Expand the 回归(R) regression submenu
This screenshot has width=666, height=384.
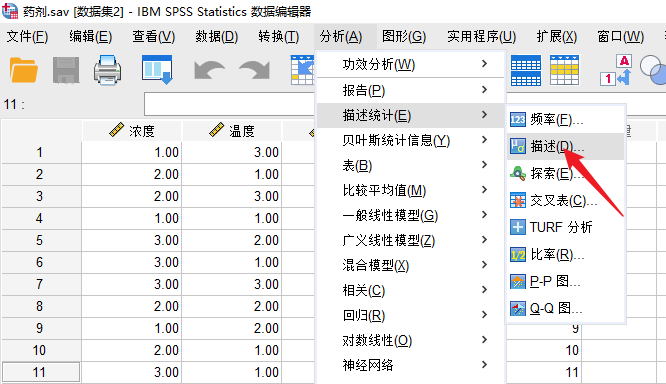click(411, 315)
